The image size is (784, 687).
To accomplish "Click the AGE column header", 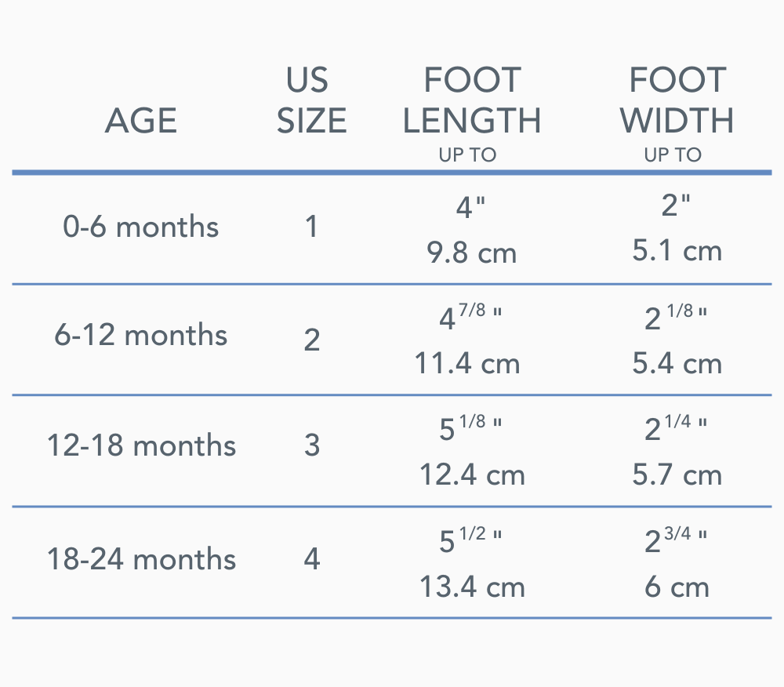I will (x=141, y=121).
